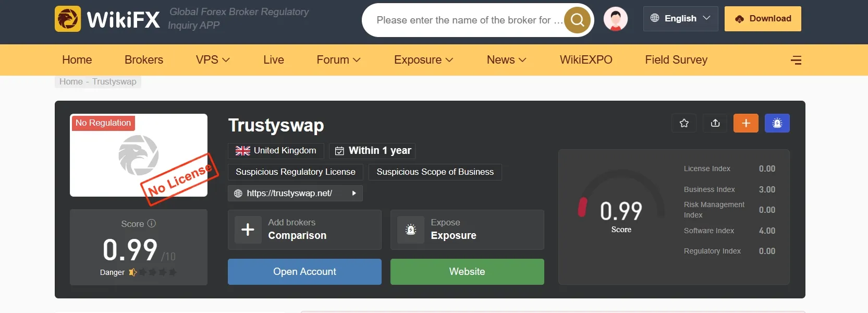Click the Software Index 4.00 value

pos(767,231)
